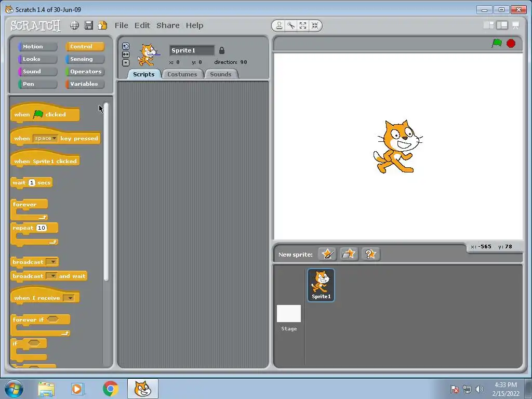Switch to small stage view mode
This screenshot has width=532, height=399.
point(488,25)
